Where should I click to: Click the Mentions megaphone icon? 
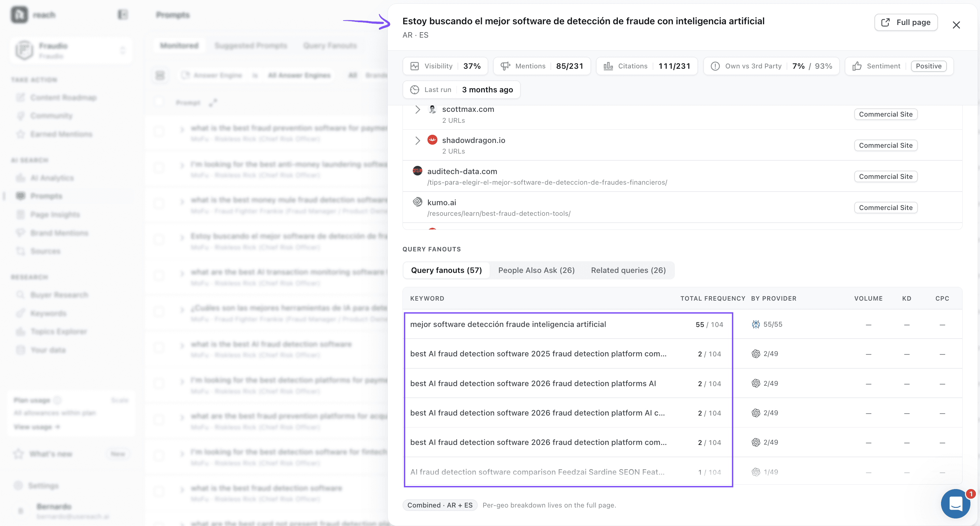(x=505, y=66)
